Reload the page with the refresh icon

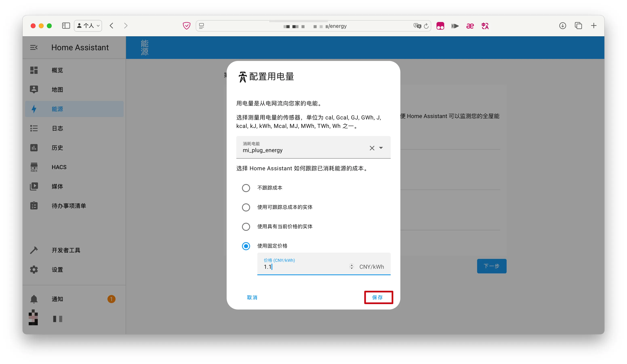point(426,26)
